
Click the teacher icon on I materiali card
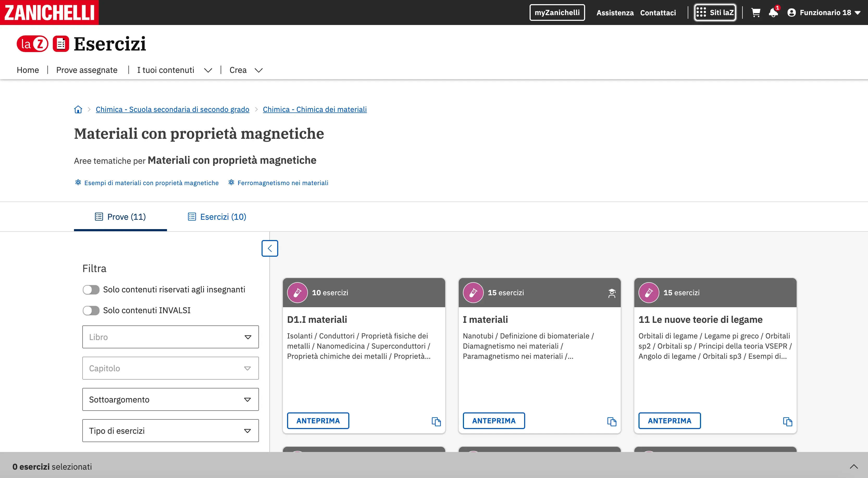pyautogui.click(x=612, y=293)
